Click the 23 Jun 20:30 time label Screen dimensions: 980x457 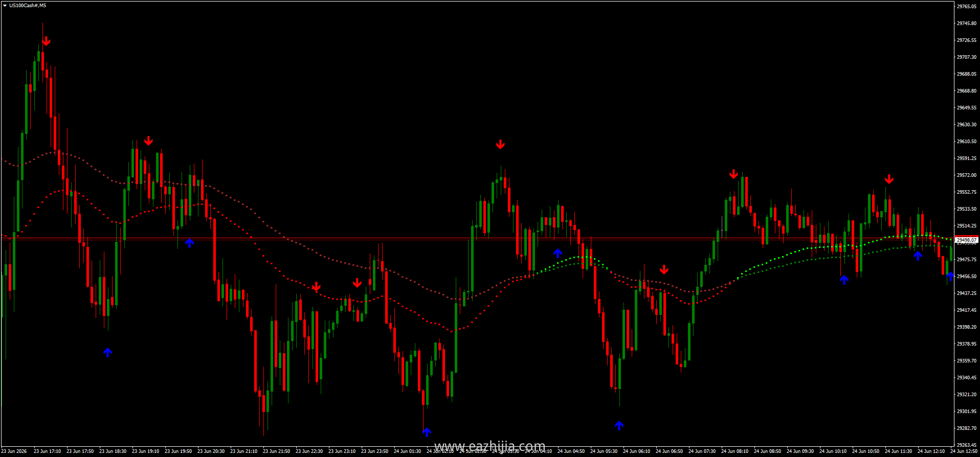click(211, 451)
